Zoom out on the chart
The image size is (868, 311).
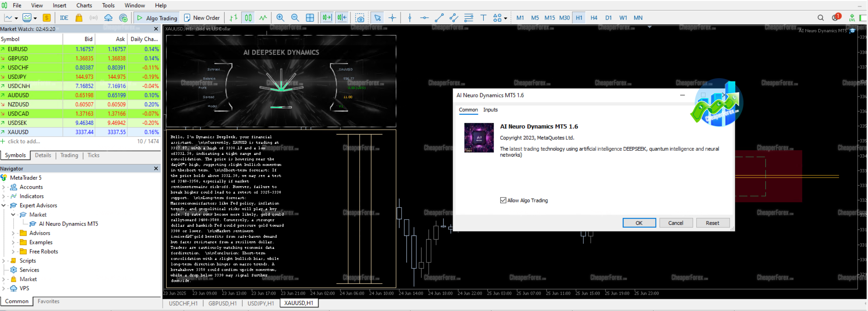tap(295, 18)
